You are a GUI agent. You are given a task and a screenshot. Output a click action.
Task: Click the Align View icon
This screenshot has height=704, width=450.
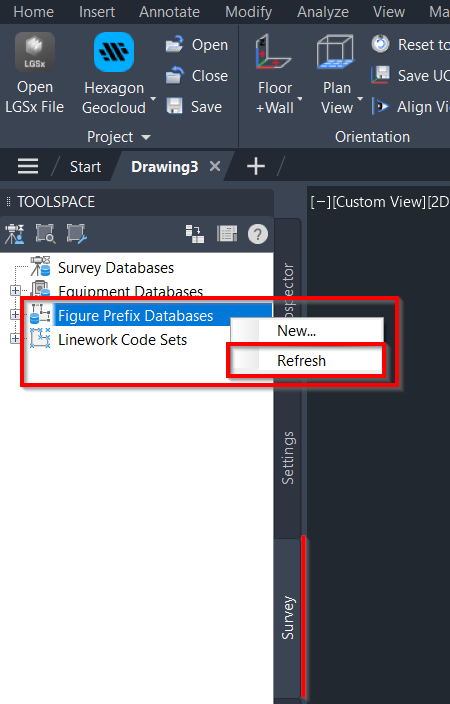click(380, 107)
